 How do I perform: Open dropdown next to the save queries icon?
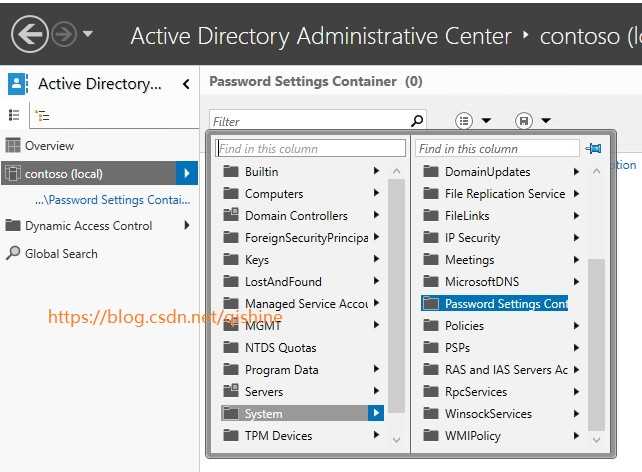click(x=546, y=121)
